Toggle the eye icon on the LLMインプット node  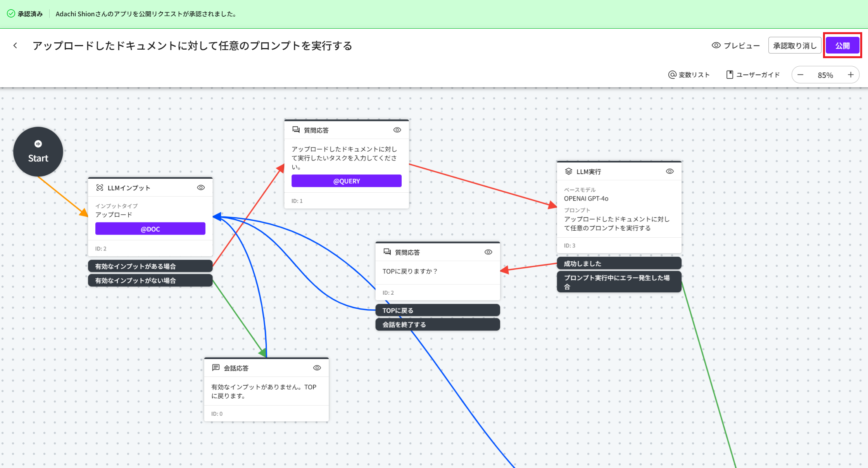tap(201, 188)
